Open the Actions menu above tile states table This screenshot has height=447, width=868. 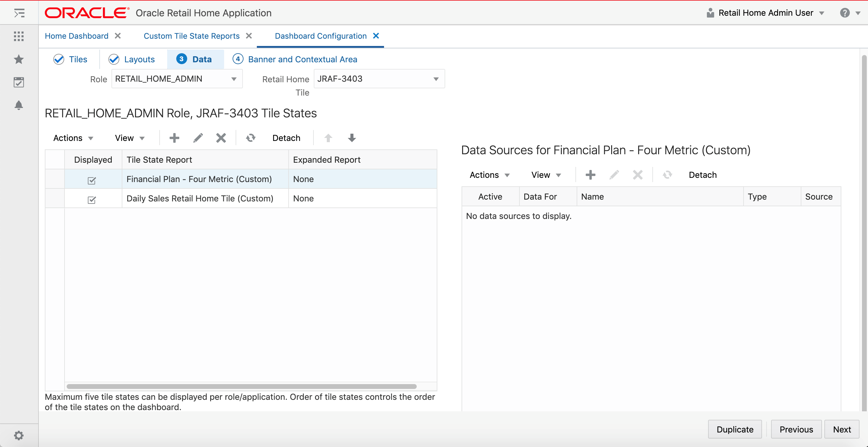72,138
